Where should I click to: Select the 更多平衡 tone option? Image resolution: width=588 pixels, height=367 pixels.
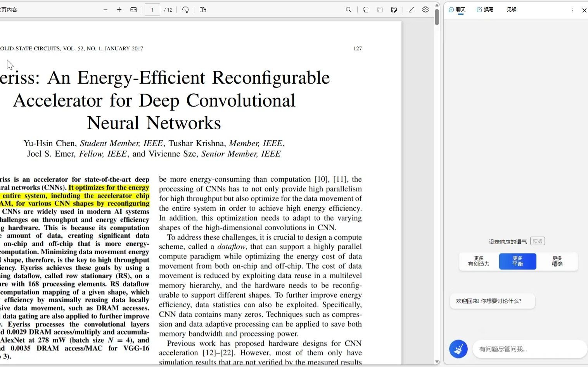(518, 261)
